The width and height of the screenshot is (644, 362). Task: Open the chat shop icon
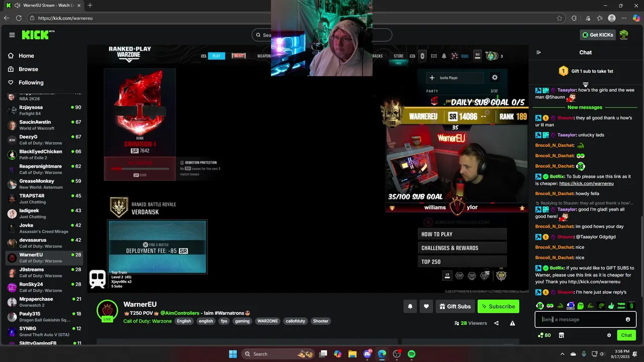[x=561, y=335]
